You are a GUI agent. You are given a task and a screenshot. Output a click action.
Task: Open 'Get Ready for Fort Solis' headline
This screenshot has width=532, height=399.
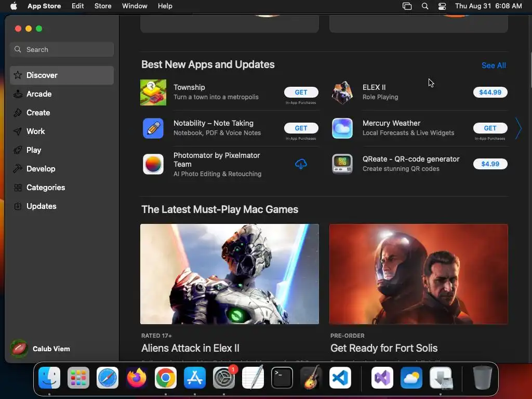pos(384,348)
